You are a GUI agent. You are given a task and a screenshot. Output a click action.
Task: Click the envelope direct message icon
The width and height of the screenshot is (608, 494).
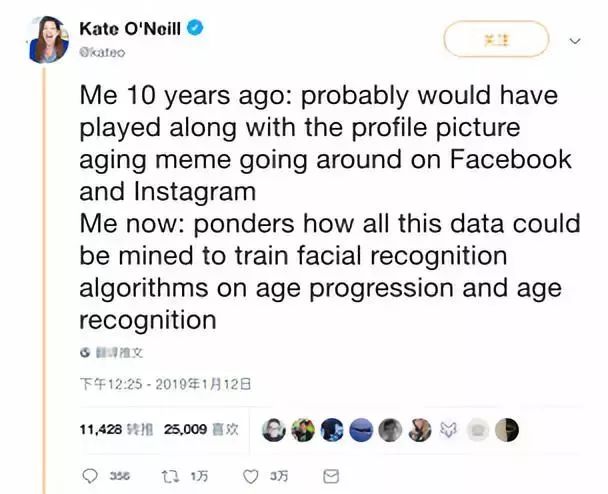(332, 475)
